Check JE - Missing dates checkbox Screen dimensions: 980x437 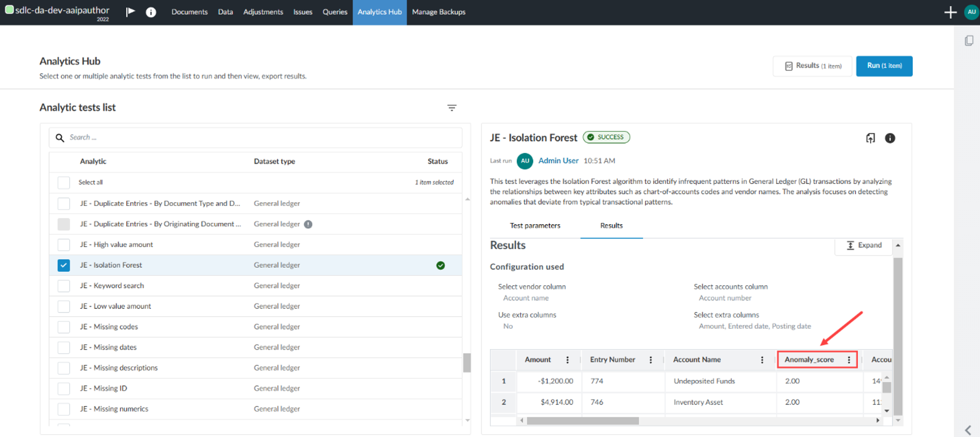pyautogui.click(x=63, y=347)
